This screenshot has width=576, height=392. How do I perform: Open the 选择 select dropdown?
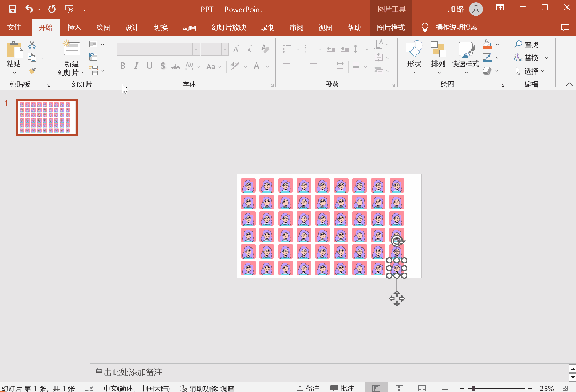coord(530,71)
